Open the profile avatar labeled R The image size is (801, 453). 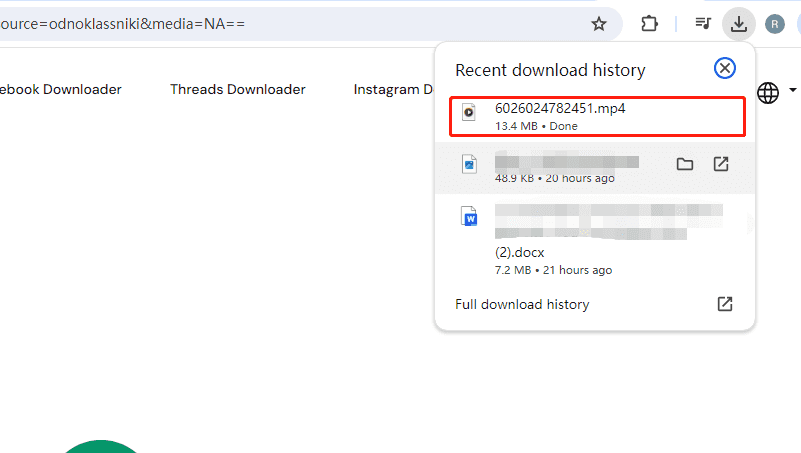pyautogui.click(x=775, y=24)
